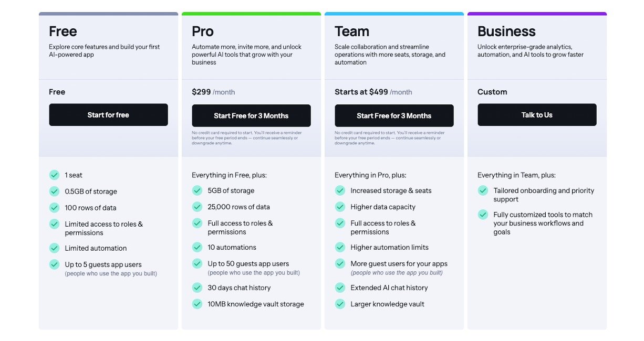Click the checkmark beside "Fully customized tools"

tap(483, 215)
